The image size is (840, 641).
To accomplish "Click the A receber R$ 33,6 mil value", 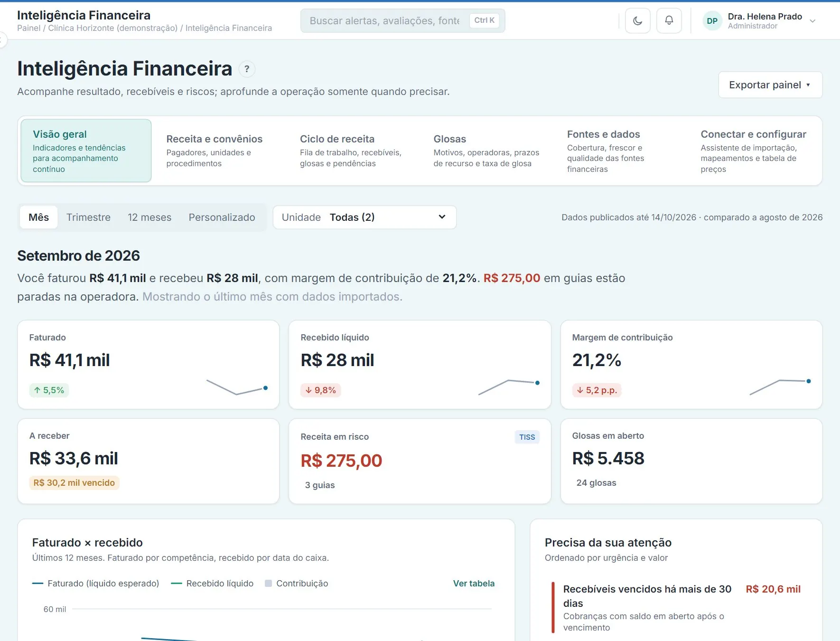I will [x=74, y=458].
